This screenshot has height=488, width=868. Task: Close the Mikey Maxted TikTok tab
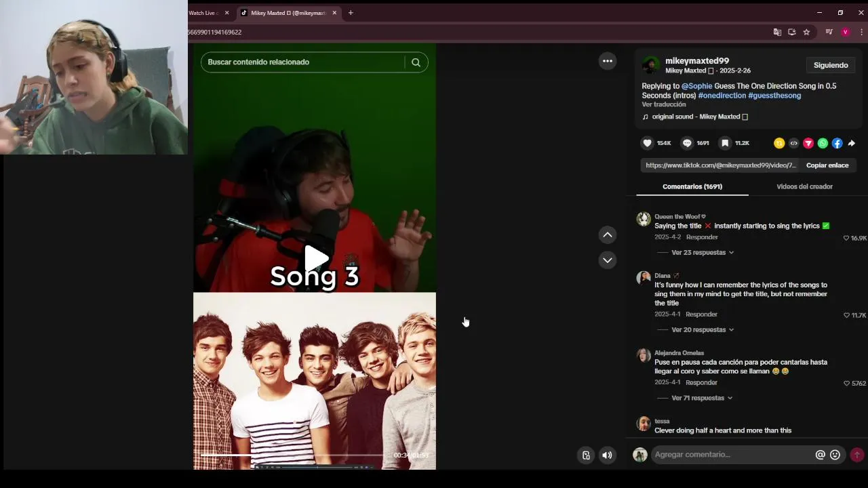(334, 13)
